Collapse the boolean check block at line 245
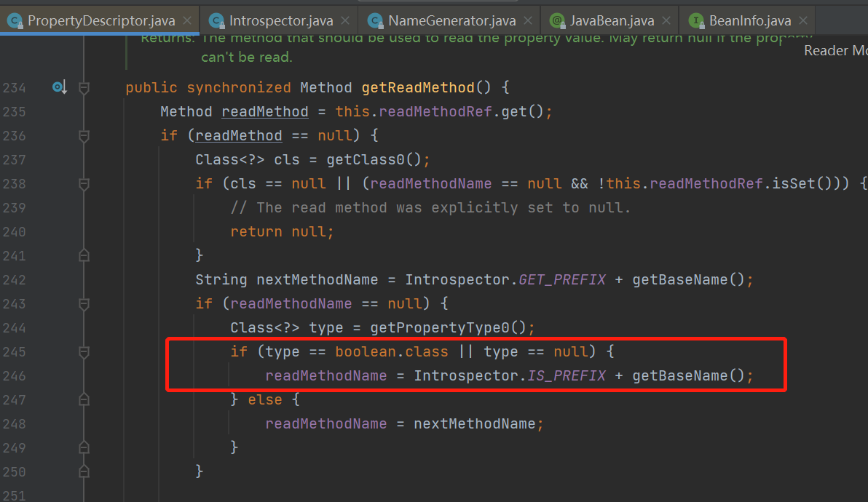 (x=84, y=352)
